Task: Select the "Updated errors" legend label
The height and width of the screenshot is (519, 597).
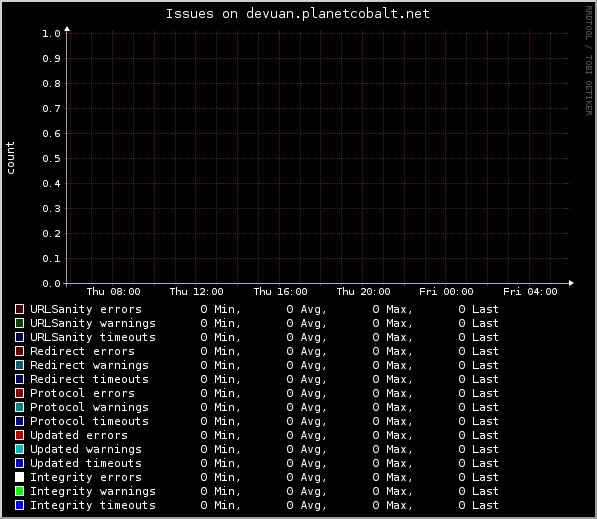Action: pos(79,435)
